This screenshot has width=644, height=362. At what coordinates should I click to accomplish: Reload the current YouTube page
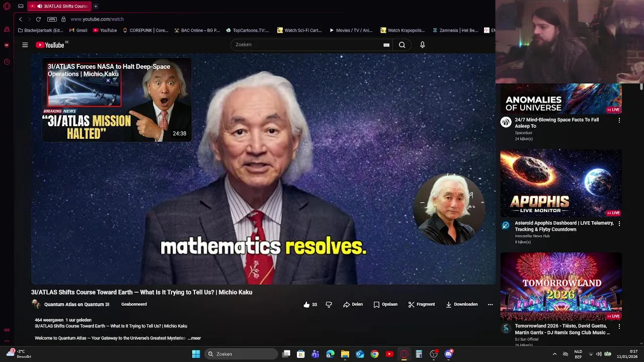click(38, 19)
